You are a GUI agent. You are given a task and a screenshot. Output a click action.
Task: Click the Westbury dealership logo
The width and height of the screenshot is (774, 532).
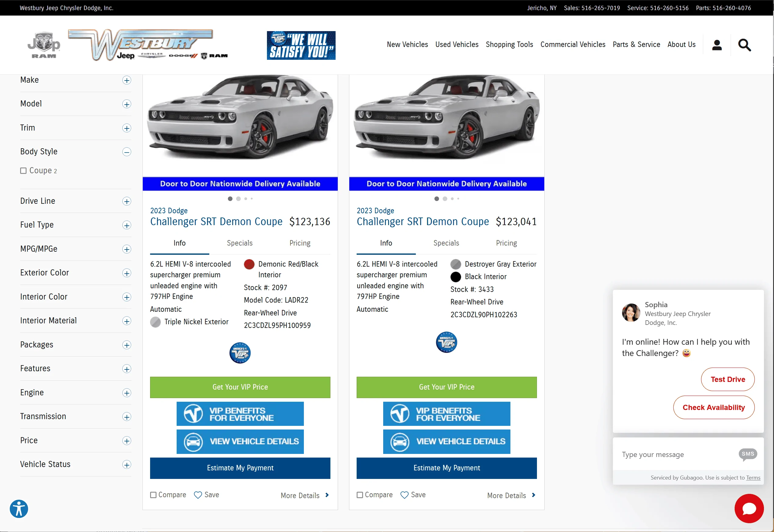click(x=148, y=45)
